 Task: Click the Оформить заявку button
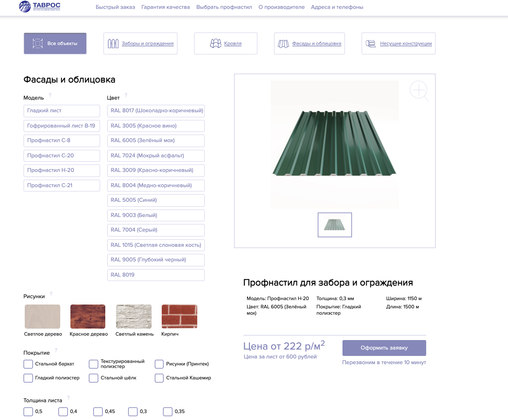click(384, 348)
